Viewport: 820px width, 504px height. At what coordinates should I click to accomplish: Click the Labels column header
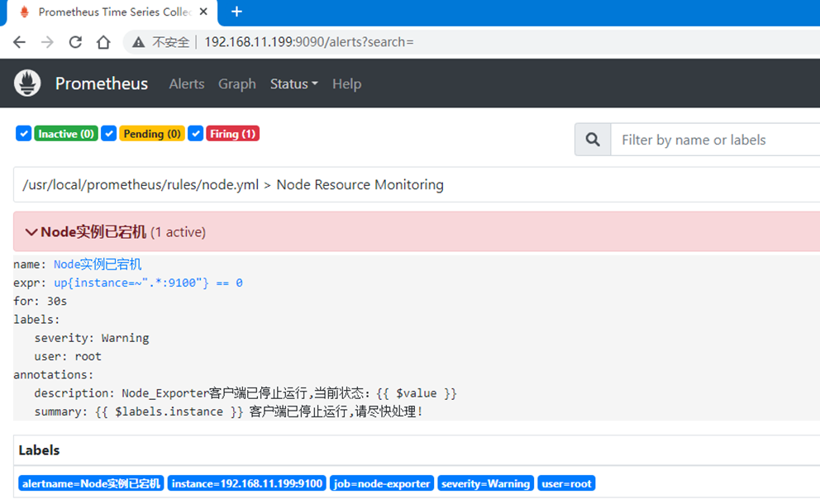pyautogui.click(x=39, y=450)
